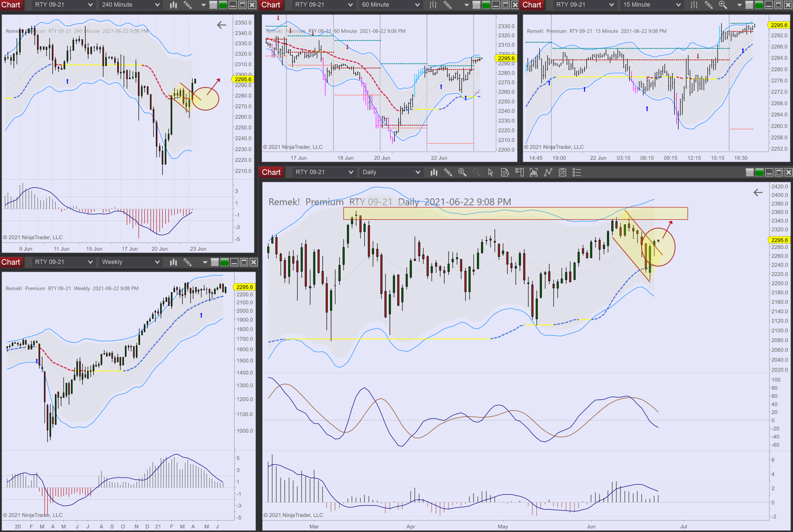Expand toolbar overflow arrow in 60 Minute chart
The width and height of the screenshot is (793, 532).
click(467, 5)
